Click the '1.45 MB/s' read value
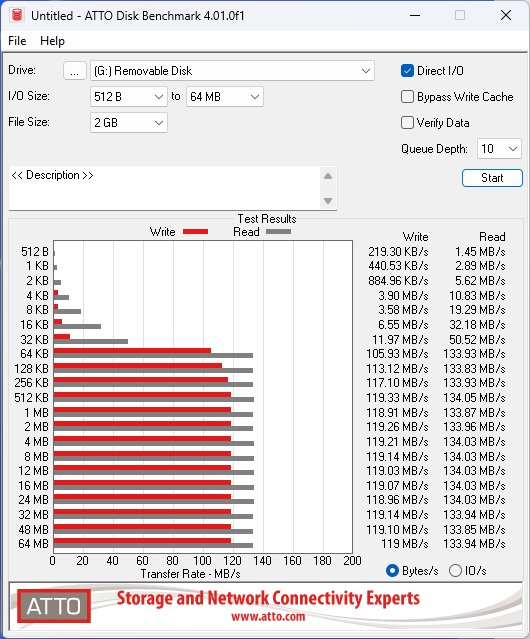 pos(480,252)
